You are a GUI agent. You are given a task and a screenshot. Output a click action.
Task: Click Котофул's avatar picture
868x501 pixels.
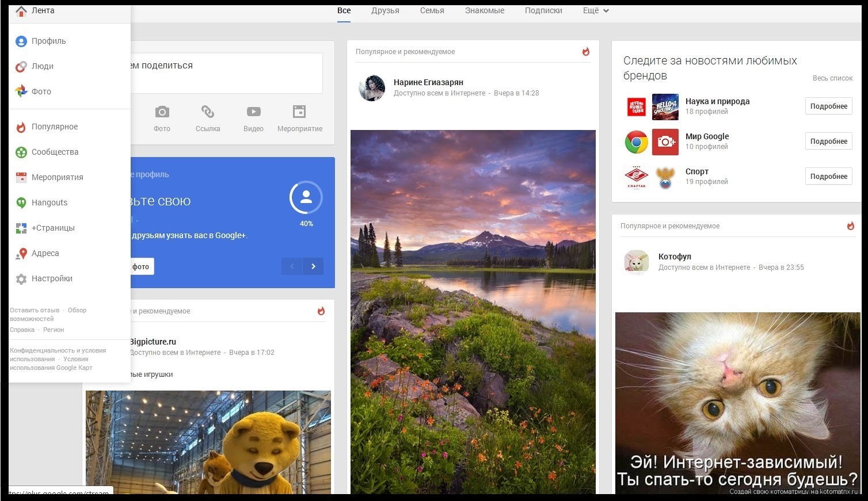click(x=637, y=262)
